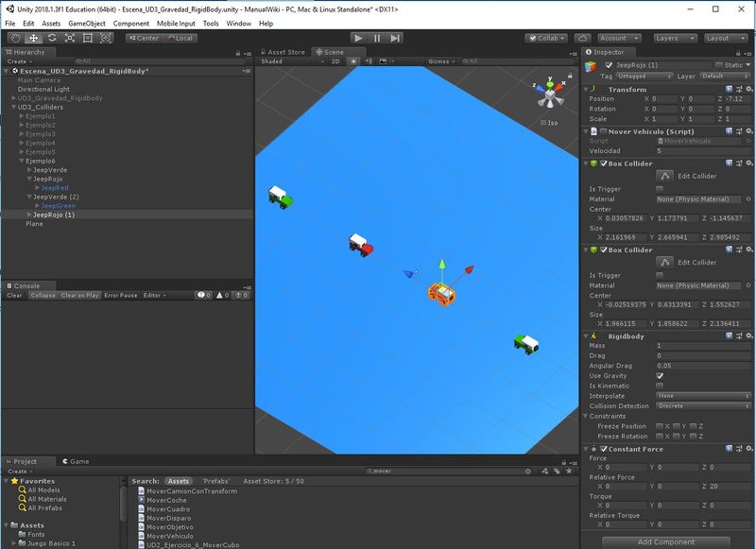Toggle first Box Collider enabled checkbox
The height and width of the screenshot is (549, 756).
tap(603, 163)
